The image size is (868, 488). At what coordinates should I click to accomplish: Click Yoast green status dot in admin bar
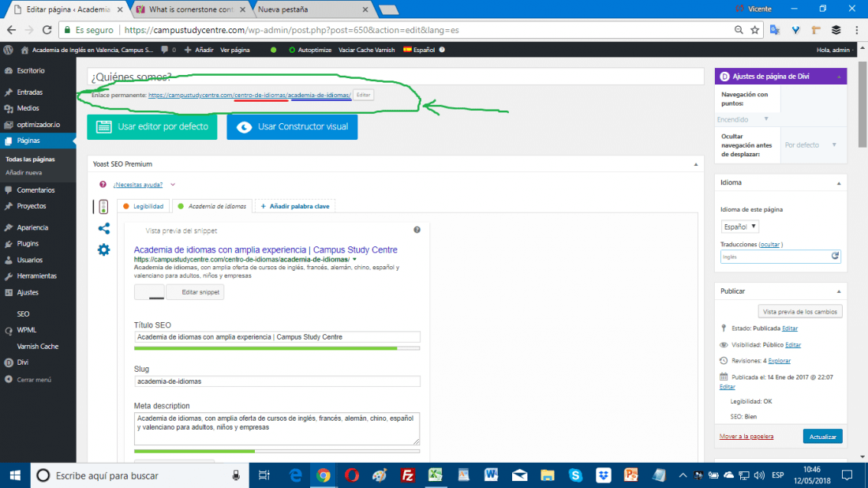tap(274, 50)
